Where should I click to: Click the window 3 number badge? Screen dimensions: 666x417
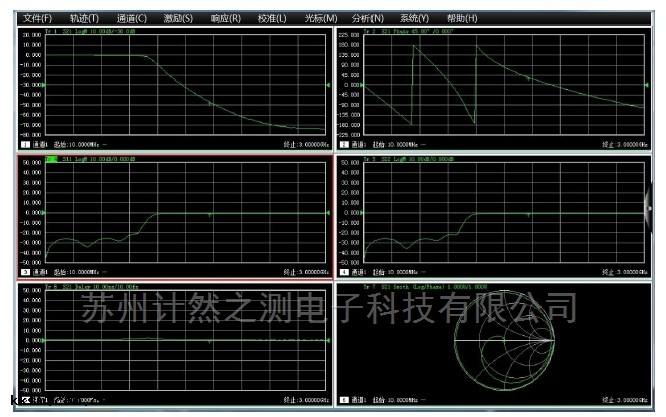point(24,271)
